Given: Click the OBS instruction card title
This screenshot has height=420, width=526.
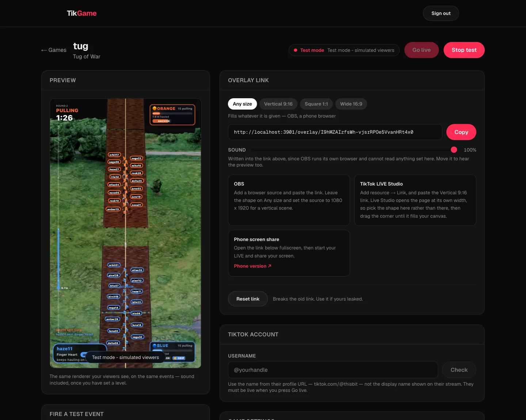Looking at the screenshot, I should (x=239, y=184).
